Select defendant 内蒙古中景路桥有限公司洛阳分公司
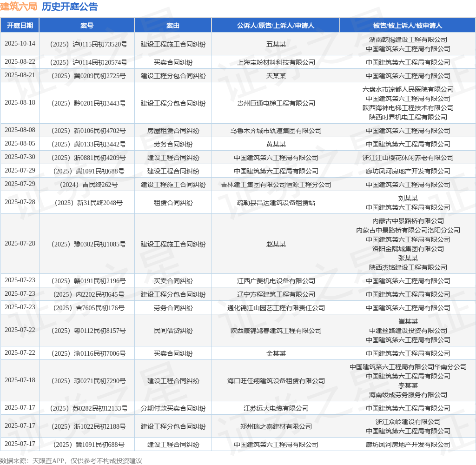Screen dimensions: 476x465 [408, 230]
